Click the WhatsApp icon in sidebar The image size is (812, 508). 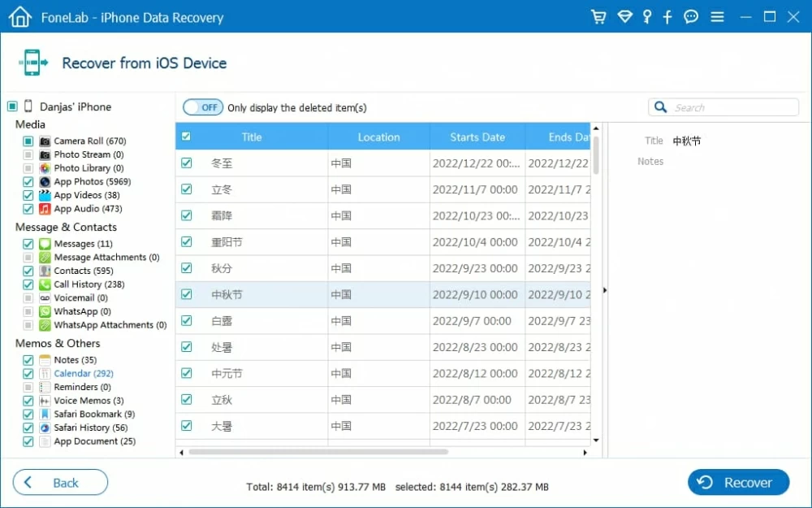(45, 311)
